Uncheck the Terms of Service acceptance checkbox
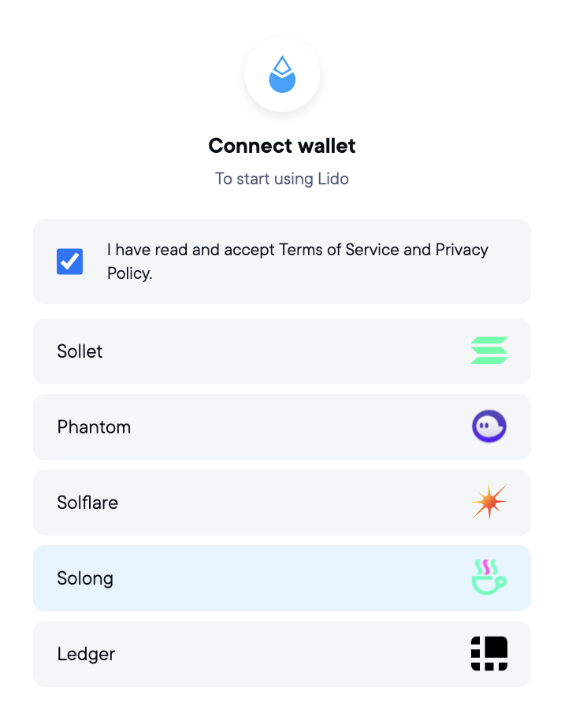Viewport: 561px width, 728px height. click(69, 261)
